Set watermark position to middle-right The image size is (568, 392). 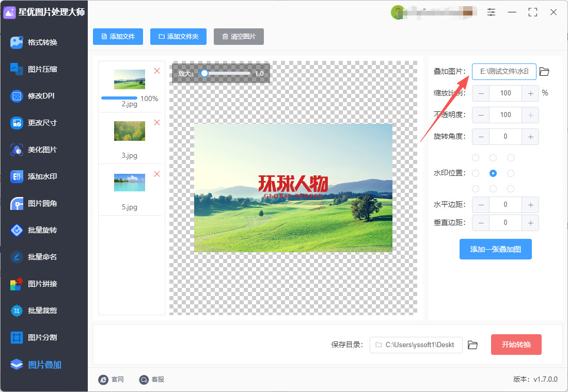point(511,173)
